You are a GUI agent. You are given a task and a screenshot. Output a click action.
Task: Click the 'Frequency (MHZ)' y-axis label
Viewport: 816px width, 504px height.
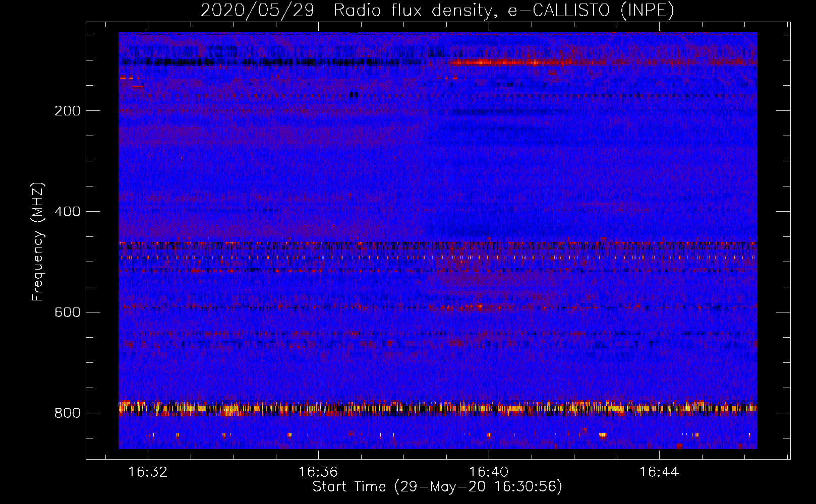point(38,242)
